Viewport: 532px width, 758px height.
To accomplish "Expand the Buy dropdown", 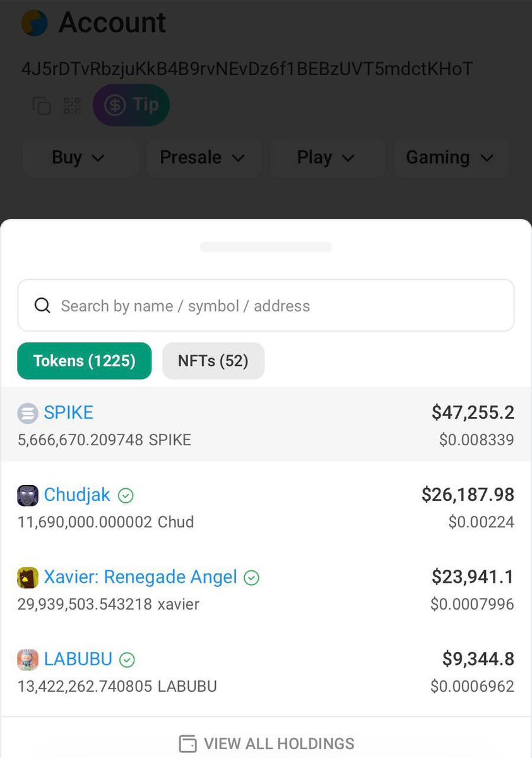I will pyautogui.click(x=79, y=157).
